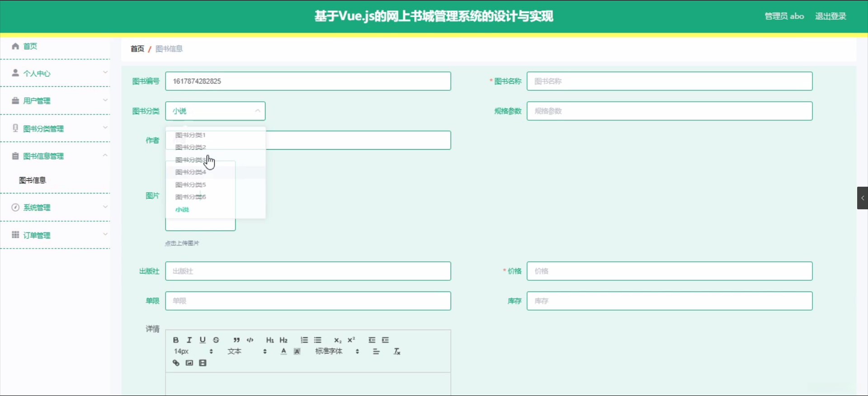
Task: Focus the 库存 input field
Action: (670, 301)
